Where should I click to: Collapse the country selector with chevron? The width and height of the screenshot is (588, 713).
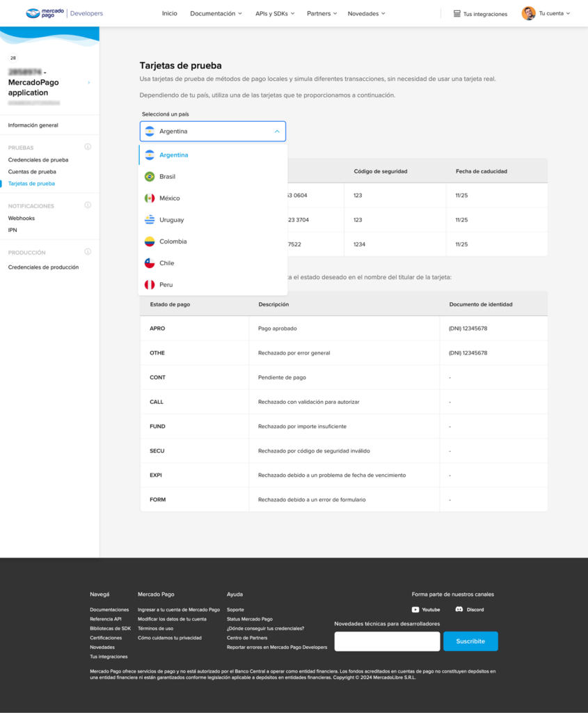coord(277,132)
